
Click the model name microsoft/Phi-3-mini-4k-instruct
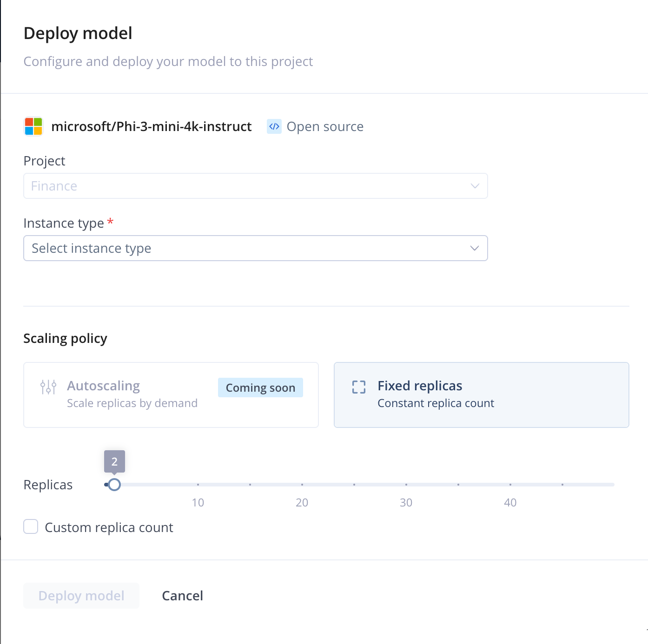point(152,126)
